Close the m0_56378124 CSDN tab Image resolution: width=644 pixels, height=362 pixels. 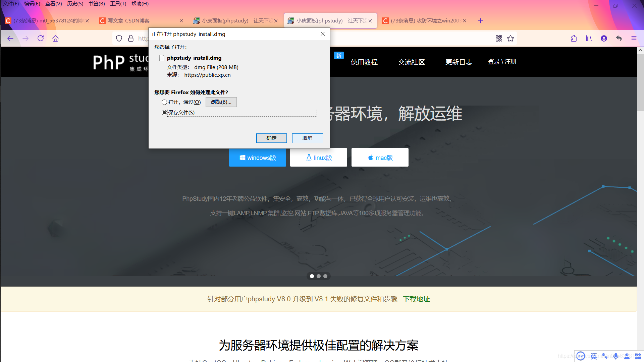(87, 21)
